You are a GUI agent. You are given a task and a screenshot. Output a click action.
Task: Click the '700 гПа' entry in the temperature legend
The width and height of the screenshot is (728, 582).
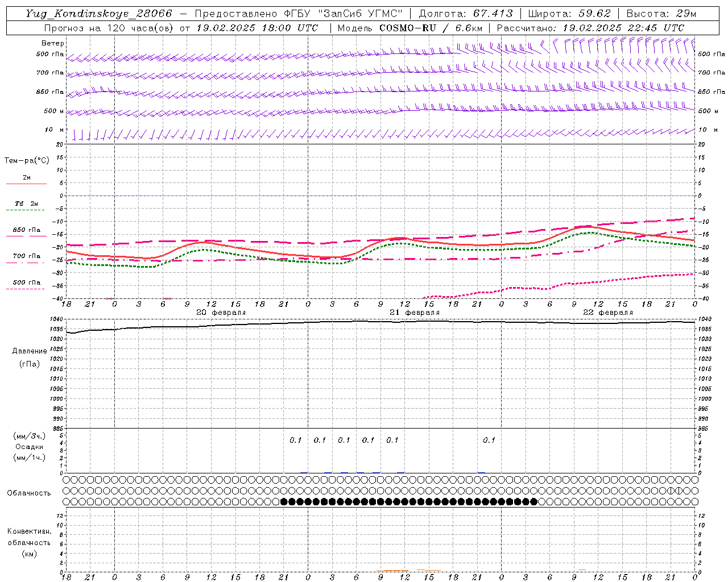coord(27,256)
